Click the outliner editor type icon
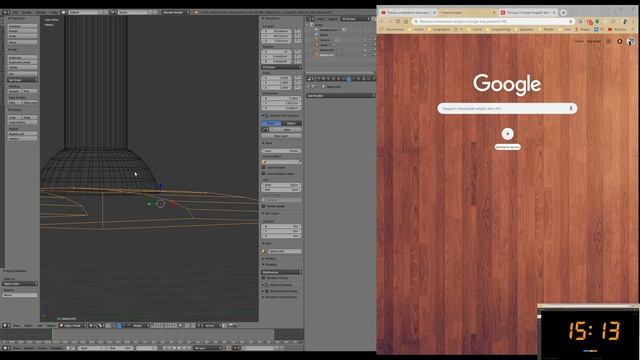Image resolution: width=640 pixels, height=360 pixels. [310, 19]
